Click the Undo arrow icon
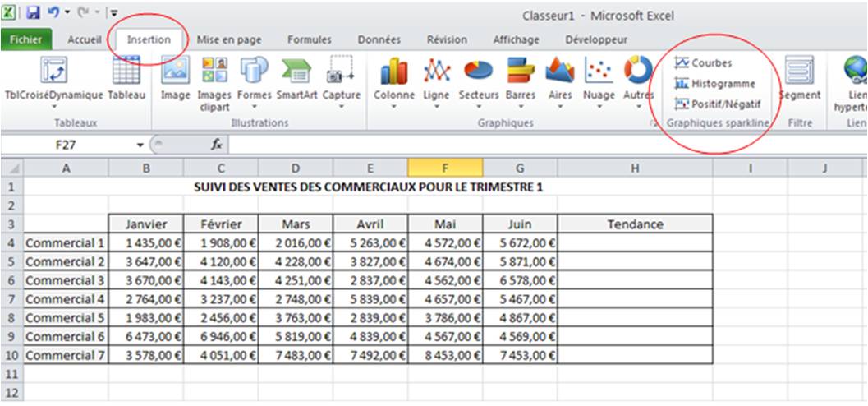868x406 pixels. (53, 12)
